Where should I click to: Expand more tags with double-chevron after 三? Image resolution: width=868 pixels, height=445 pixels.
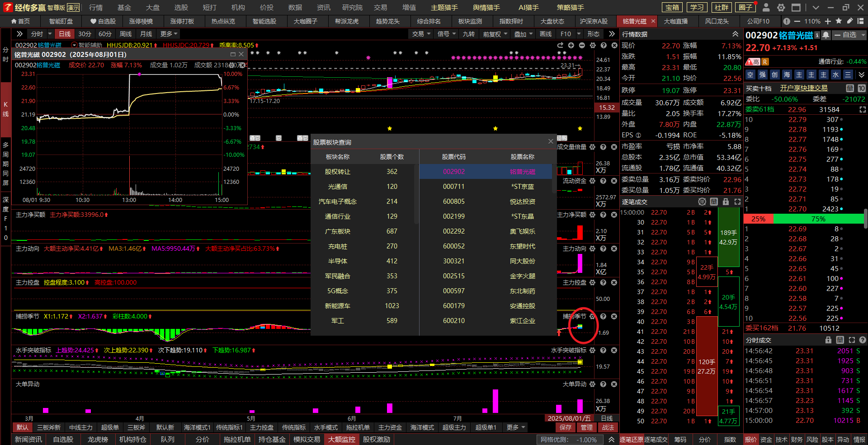coord(861,75)
